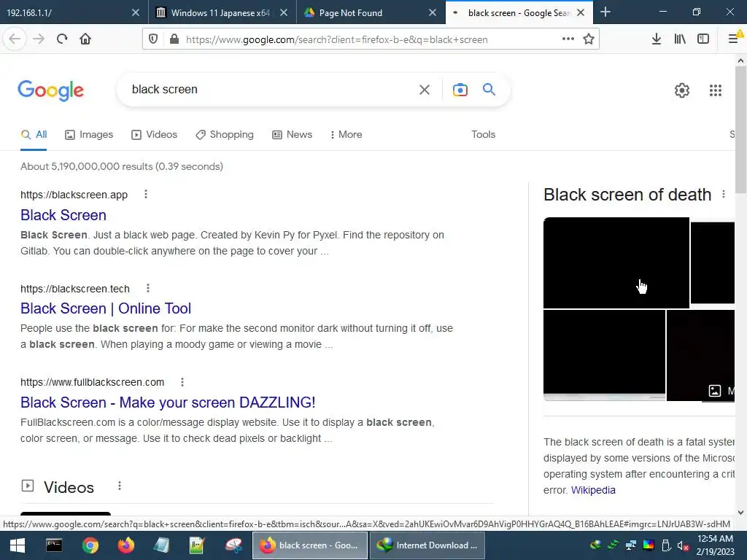Image resolution: width=747 pixels, height=560 pixels.
Task: Click the forward navigation arrow
Action: [x=39, y=39]
